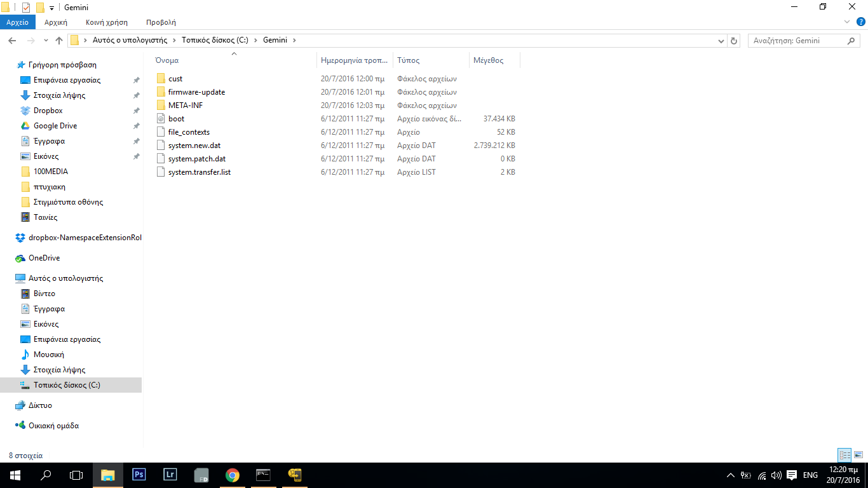This screenshot has width=868, height=488.
Task: Sort files by the Όνομα column
Action: click(x=167, y=60)
